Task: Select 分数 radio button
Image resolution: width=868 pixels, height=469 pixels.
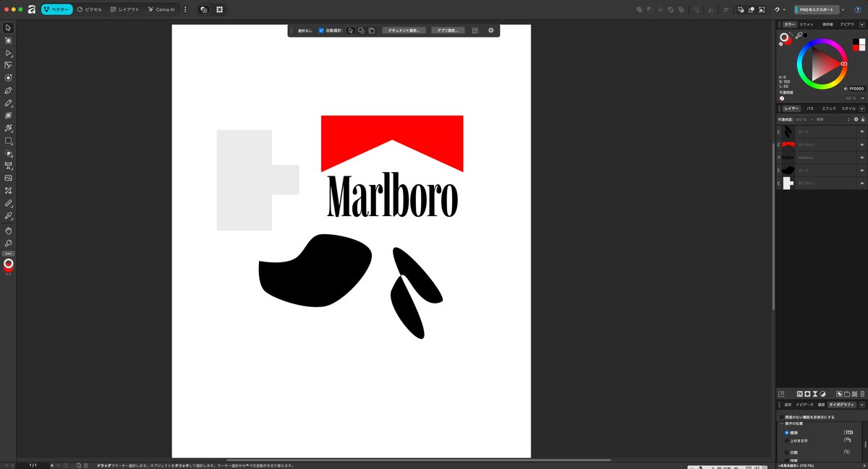Action: [x=787, y=452]
